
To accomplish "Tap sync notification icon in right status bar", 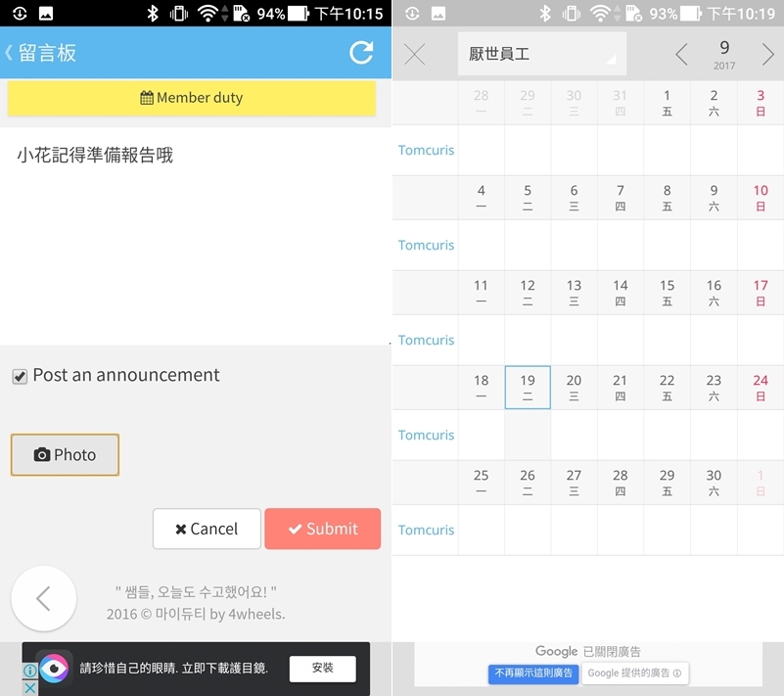I will (x=412, y=13).
